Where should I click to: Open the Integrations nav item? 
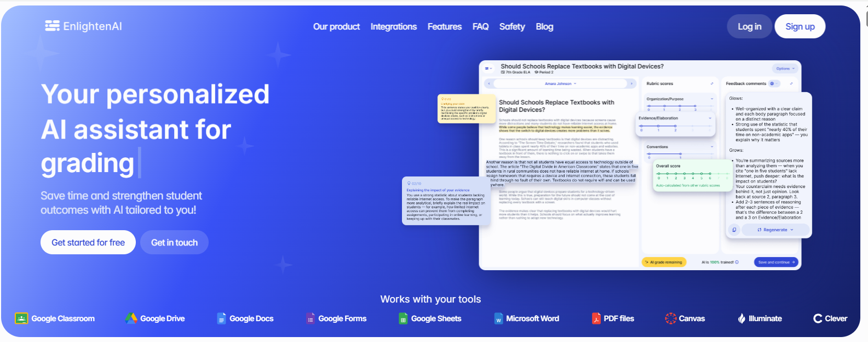[x=393, y=26]
